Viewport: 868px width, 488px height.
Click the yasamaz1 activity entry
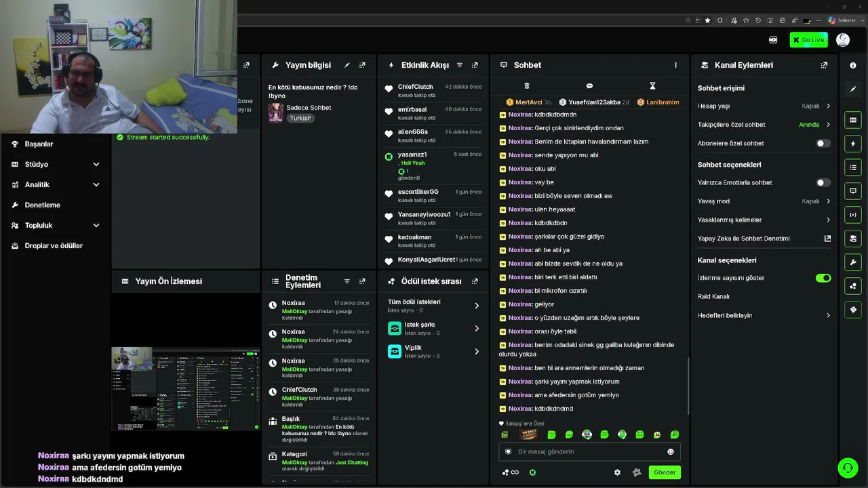433,166
